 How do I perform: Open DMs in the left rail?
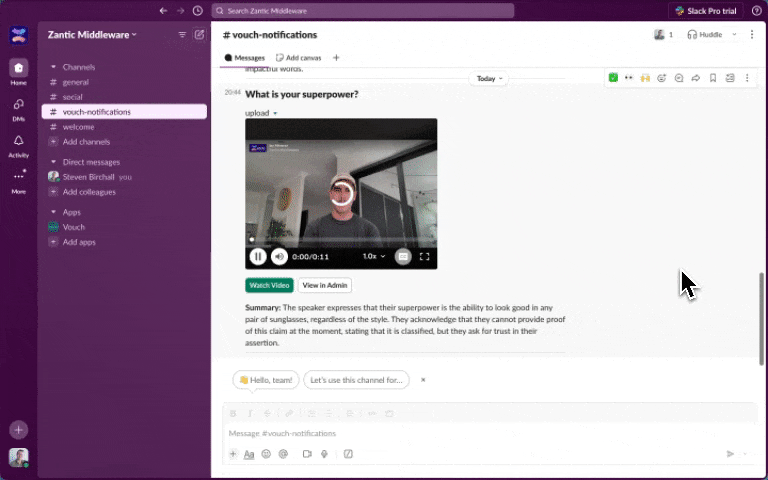pos(19,110)
